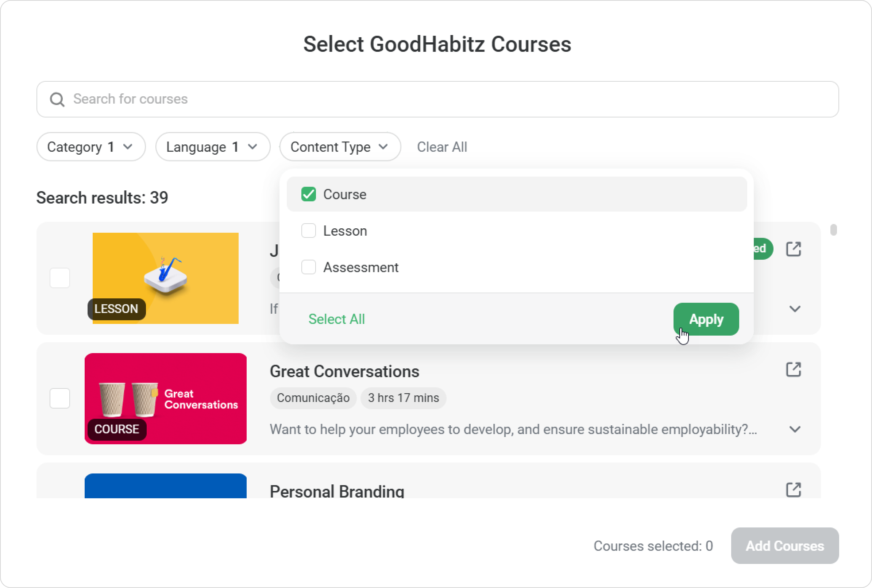
Task: Expand Great Conversations description chevron
Action: click(795, 429)
